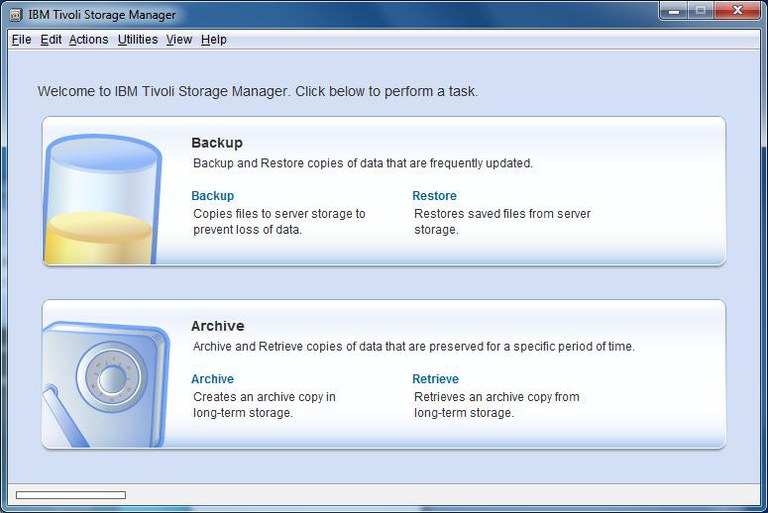This screenshot has width=768, height=513.
Task: Open the File menu
Action: [21, 40]
